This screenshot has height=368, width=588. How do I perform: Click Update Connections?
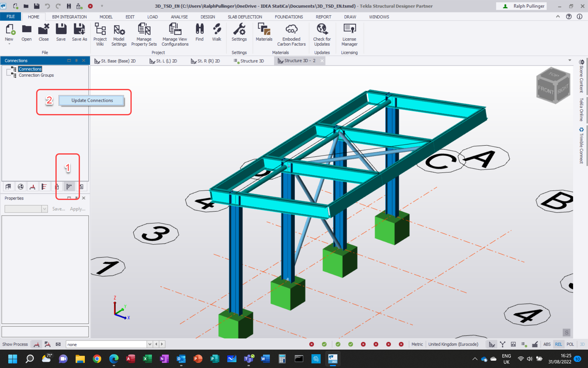92,101
